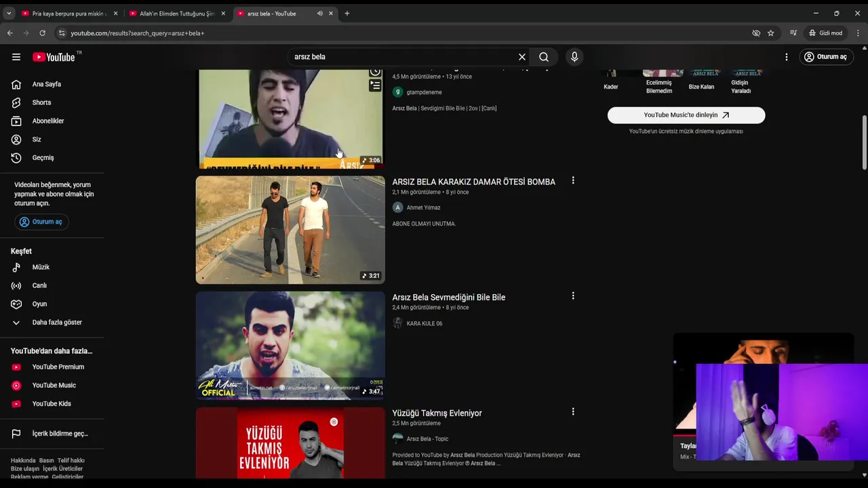Click the page vertical scrollbar thumb
Viewport: 868px width, 488px height.
pos(864,142)
